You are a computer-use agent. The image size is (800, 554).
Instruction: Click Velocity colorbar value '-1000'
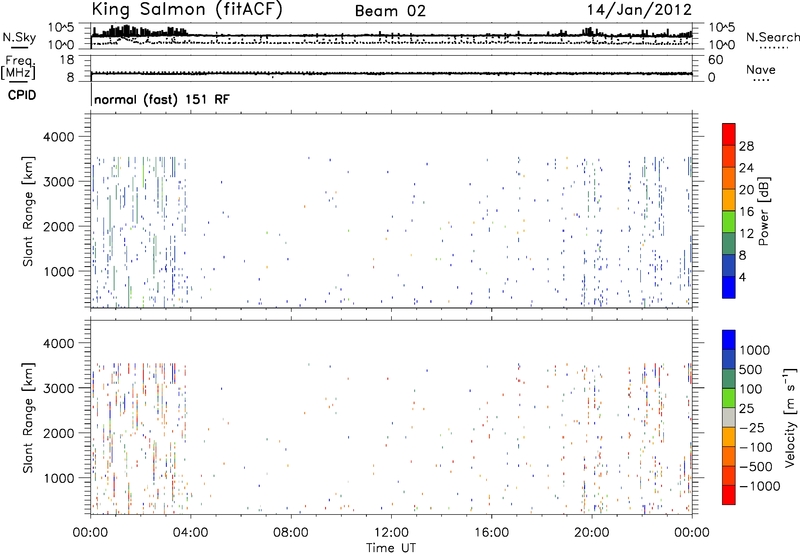(x=760, y=486)
